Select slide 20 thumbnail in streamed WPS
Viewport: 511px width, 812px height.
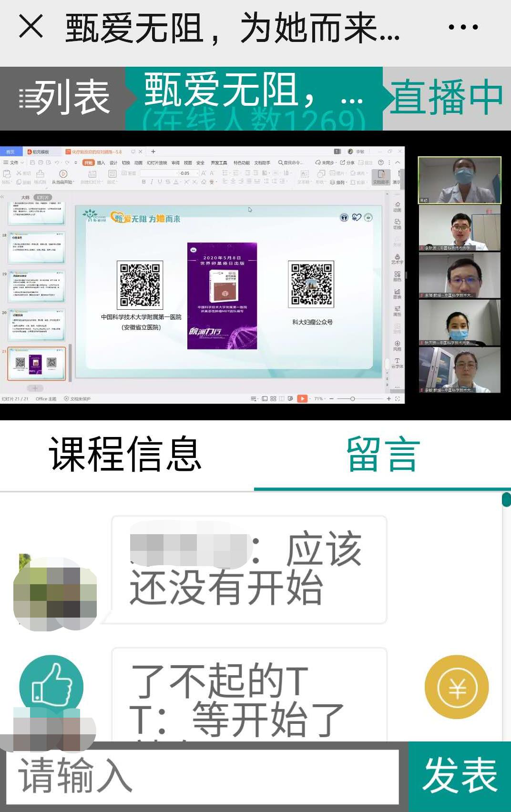click(37, 325)
